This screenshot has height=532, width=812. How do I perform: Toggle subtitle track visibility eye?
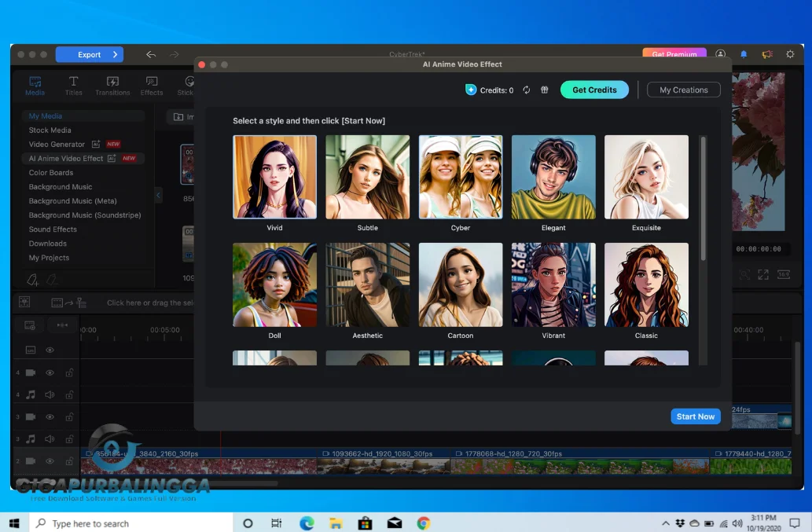click(x=50, y=350)
